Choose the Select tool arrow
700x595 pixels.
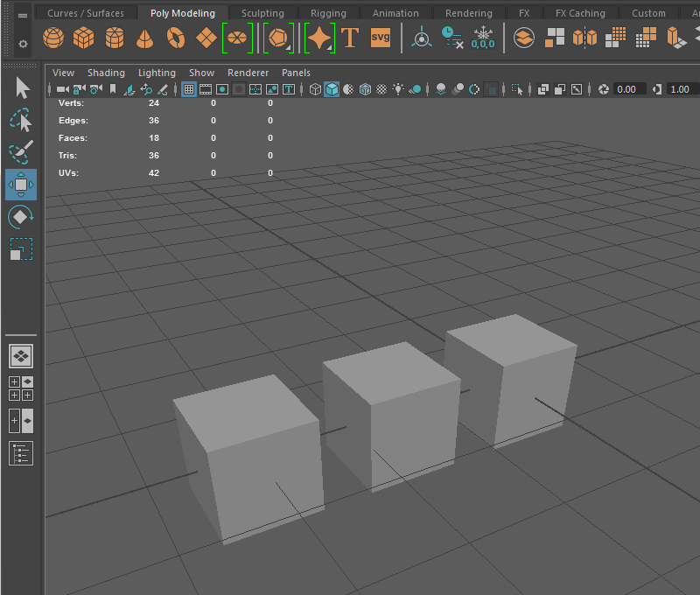coord(22,87)
